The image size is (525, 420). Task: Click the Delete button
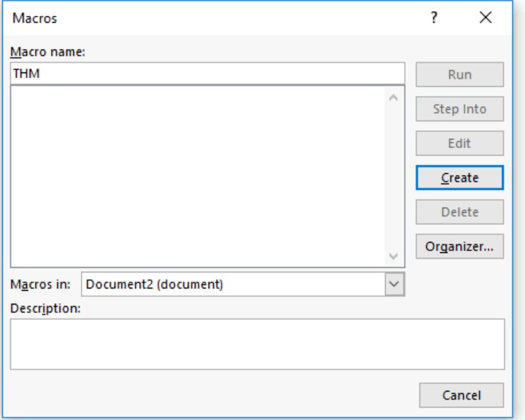tap(459, 212)
